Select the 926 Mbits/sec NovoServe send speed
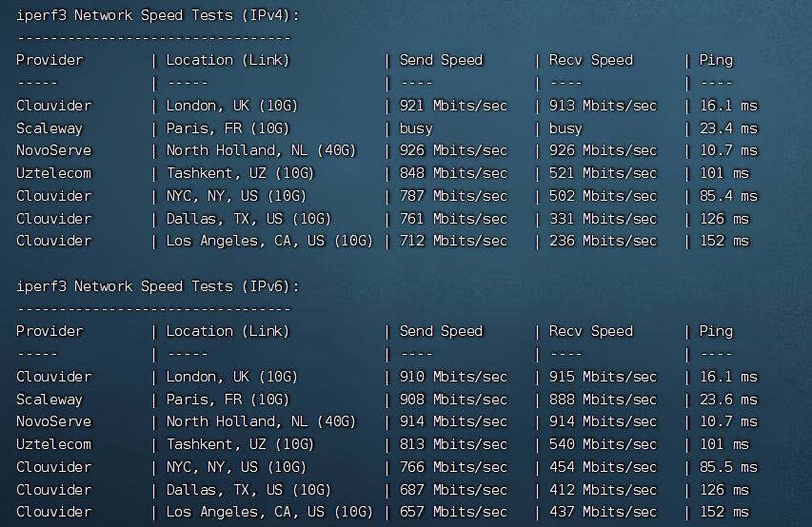This screenshot has width=812, height=527. click(453, 150)
